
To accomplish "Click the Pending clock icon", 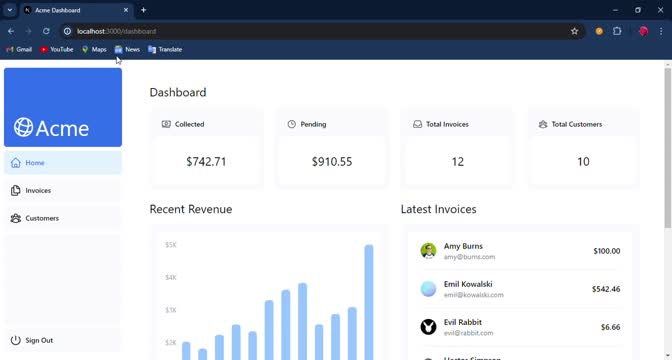I will (x=291, y=124).
